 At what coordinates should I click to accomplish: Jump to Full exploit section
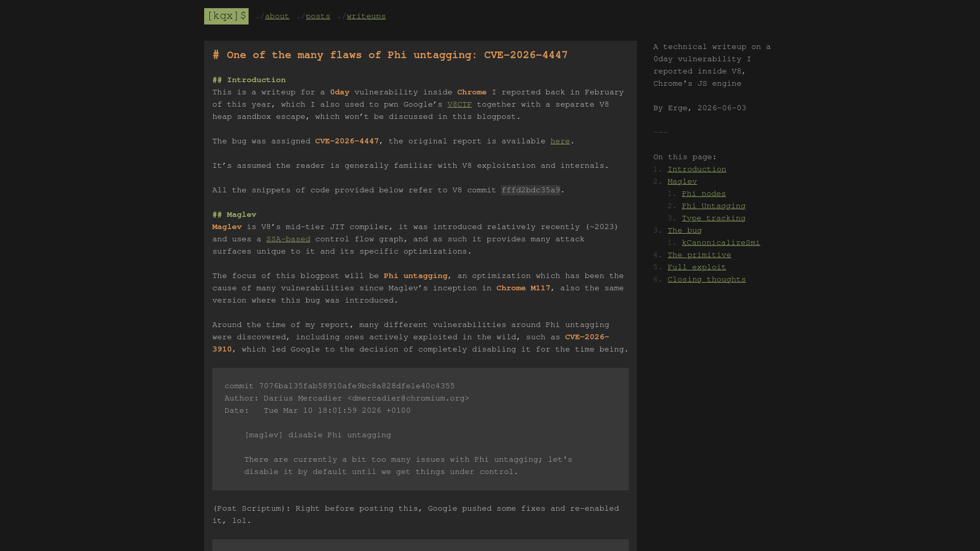pos(697,267)
